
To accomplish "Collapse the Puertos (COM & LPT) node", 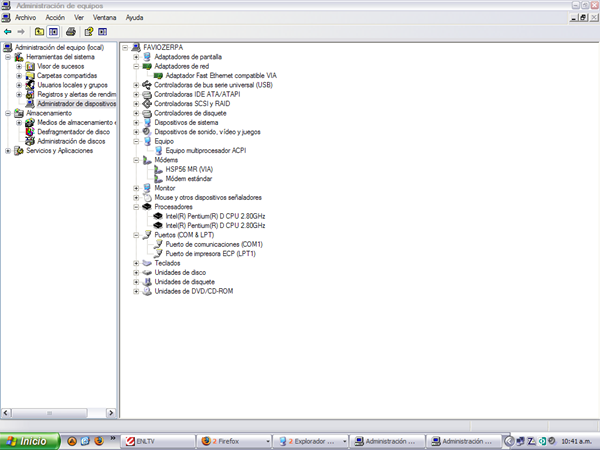I will coord(136,235).
